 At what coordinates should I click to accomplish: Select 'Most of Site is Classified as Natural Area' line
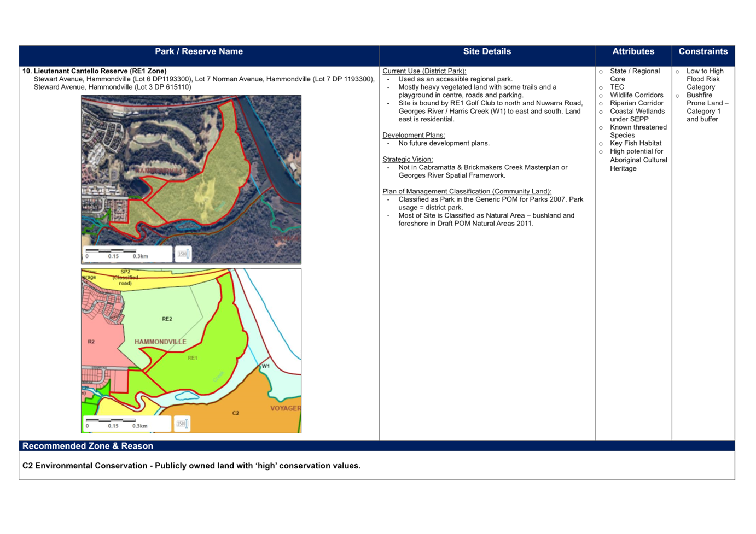click(486, 215)
